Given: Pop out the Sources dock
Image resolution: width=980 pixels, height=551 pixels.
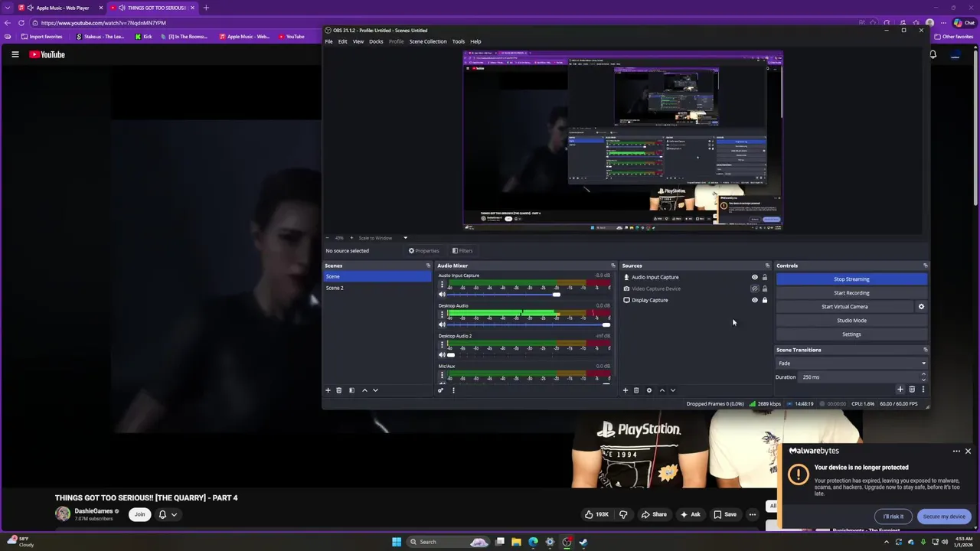Looking at the screenshot, I should pyautogui.click(x=767, y=266).
